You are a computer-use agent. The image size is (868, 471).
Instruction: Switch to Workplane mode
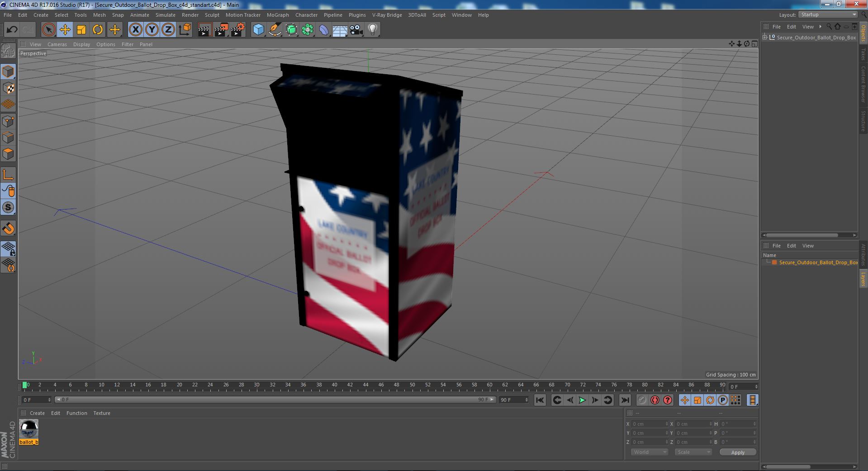coord(8,105)
